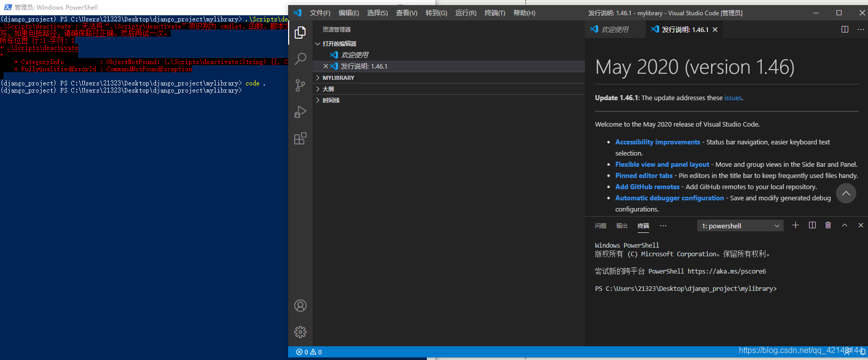The width and height of the screenshot is (868, 360).
Task: Close the terminal panel
Action: click(x=860, y=225)
